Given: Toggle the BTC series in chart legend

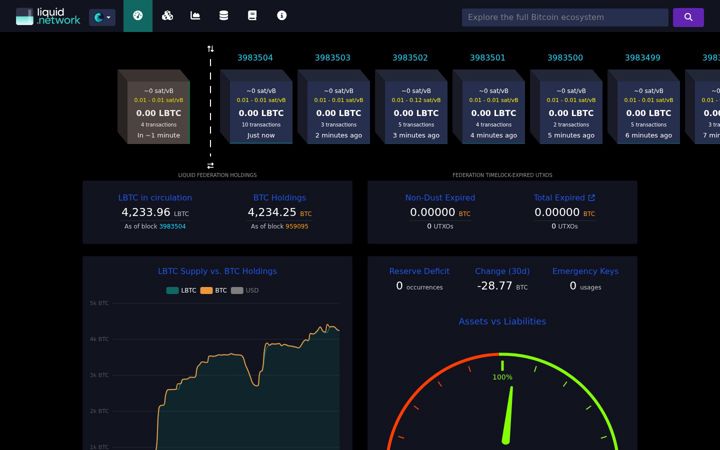Looking at the screenshot, I should coord(214,290).
